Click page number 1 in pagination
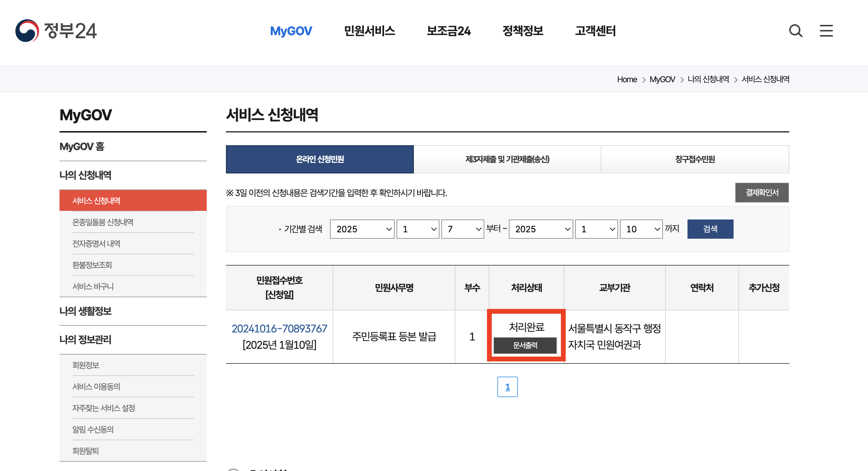868x471 pixels. 507,387
